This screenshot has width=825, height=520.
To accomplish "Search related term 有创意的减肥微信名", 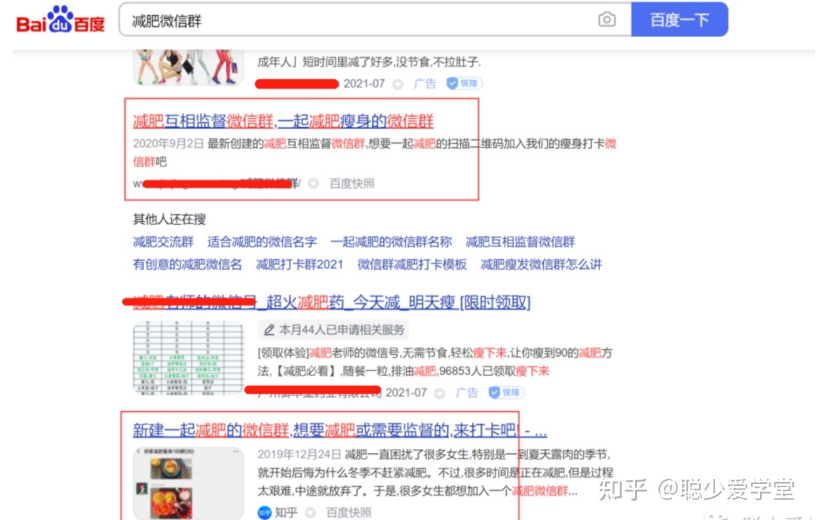I will [x=187, y=264].
